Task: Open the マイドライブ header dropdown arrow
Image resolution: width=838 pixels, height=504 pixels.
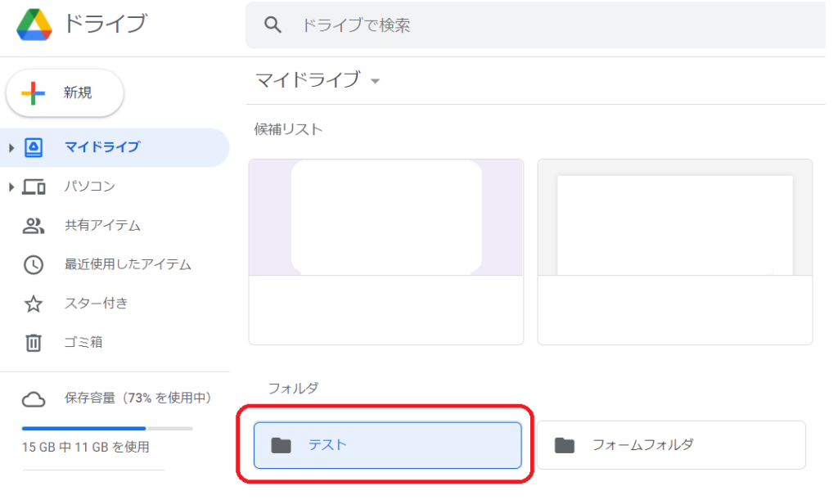Action: [x=375, y=81]
